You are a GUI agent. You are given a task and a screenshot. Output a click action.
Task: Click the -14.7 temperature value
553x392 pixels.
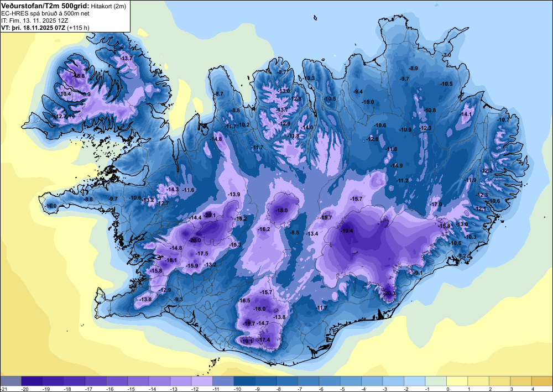(x=263, y=323)
